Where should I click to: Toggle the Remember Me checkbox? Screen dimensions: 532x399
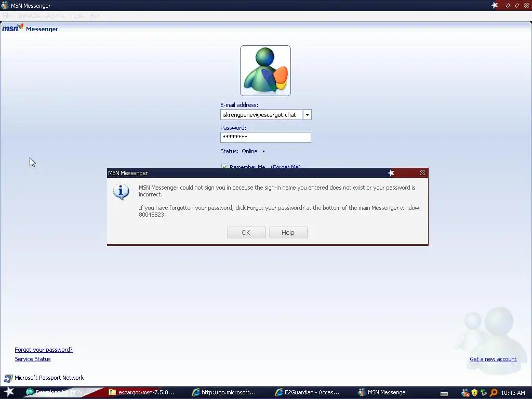click(x=224, y=166)
